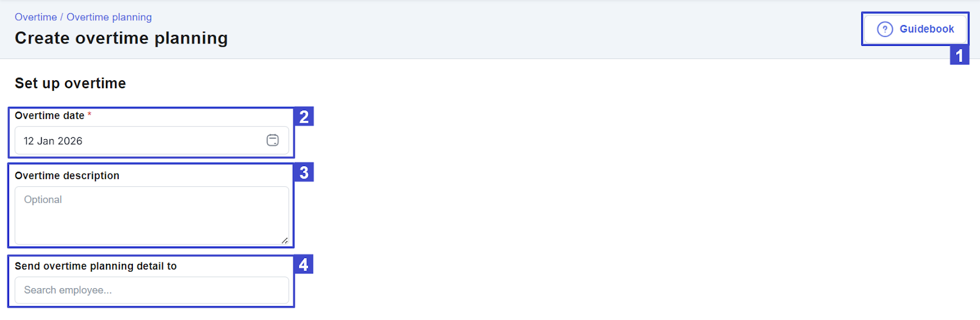Open the calendar icon in Overtime date
This screenshot has height=320, width=980.
point(273,140)
